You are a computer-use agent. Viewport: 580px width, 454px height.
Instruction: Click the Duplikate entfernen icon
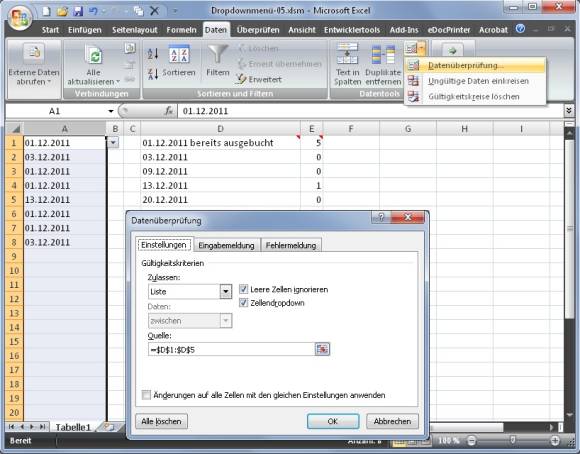pos(383,55)
